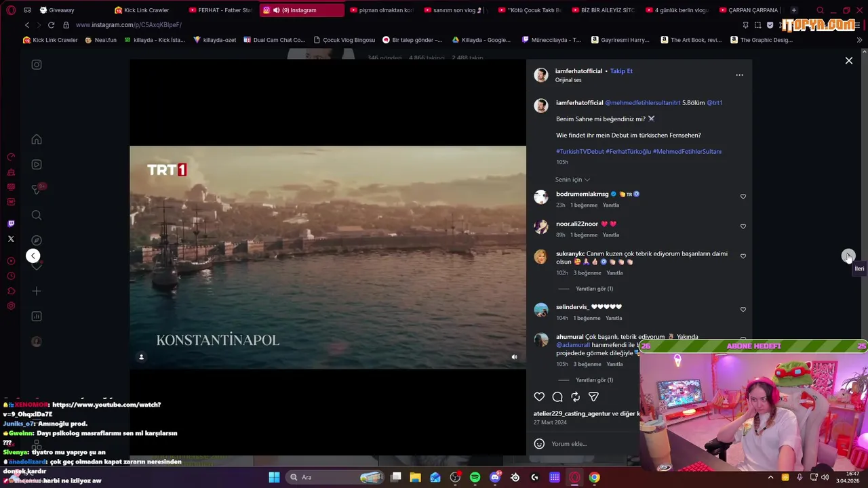Image resolution: width=868 pixels, height=488 pixels.
Task: Expand replies under sukranykc's comment
Action: (x=594, y=289)
